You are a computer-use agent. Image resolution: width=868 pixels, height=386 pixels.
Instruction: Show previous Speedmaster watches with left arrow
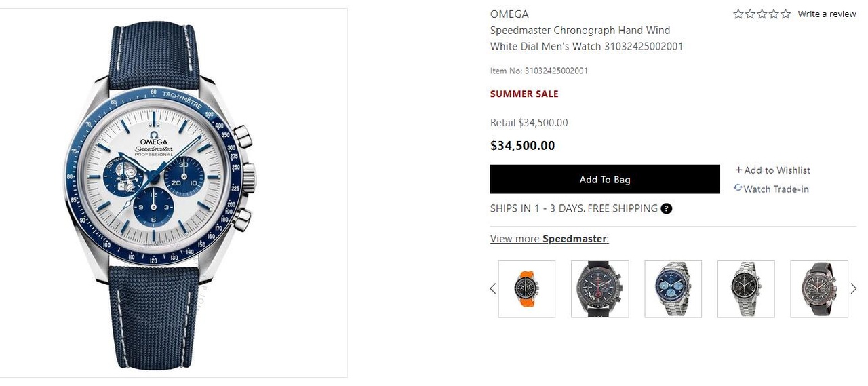[493, 289]
